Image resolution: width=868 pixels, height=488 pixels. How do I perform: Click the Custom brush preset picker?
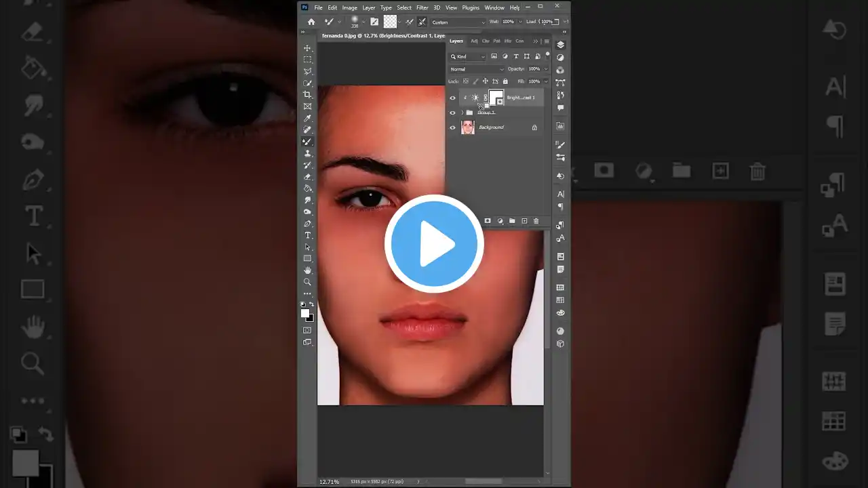(456, 22)
